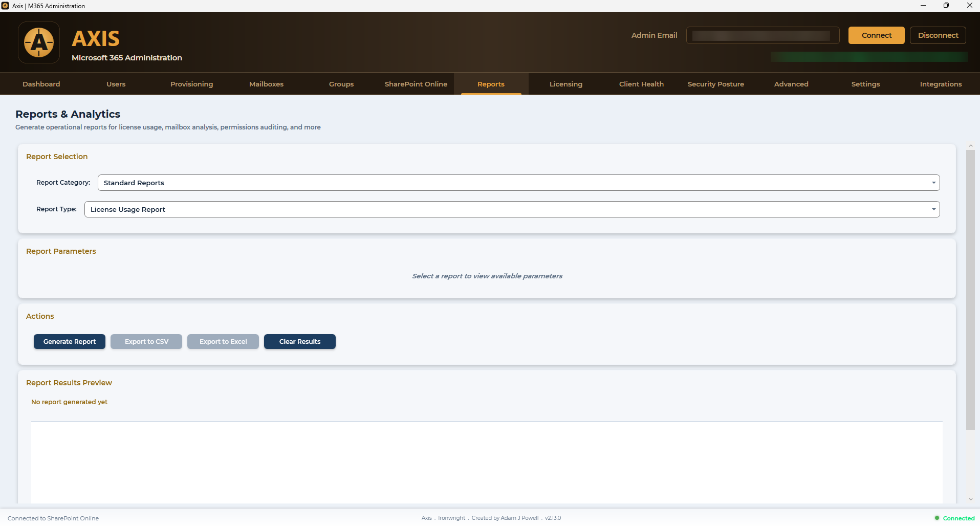
Task: Minimize the Axis window
Action: [x=923, y=6]
